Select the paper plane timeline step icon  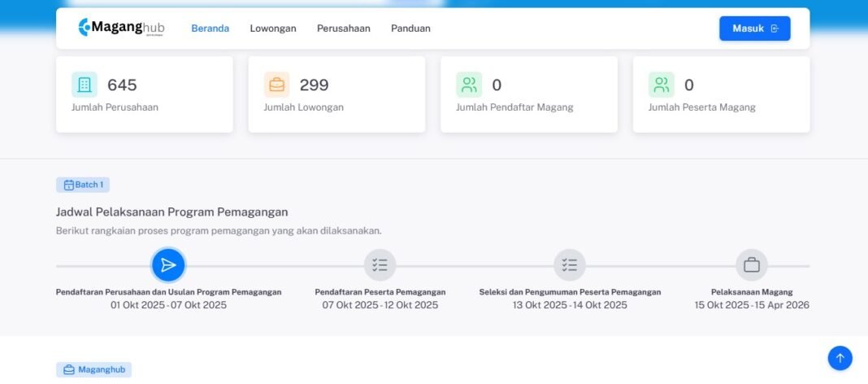tap(168, 265)
